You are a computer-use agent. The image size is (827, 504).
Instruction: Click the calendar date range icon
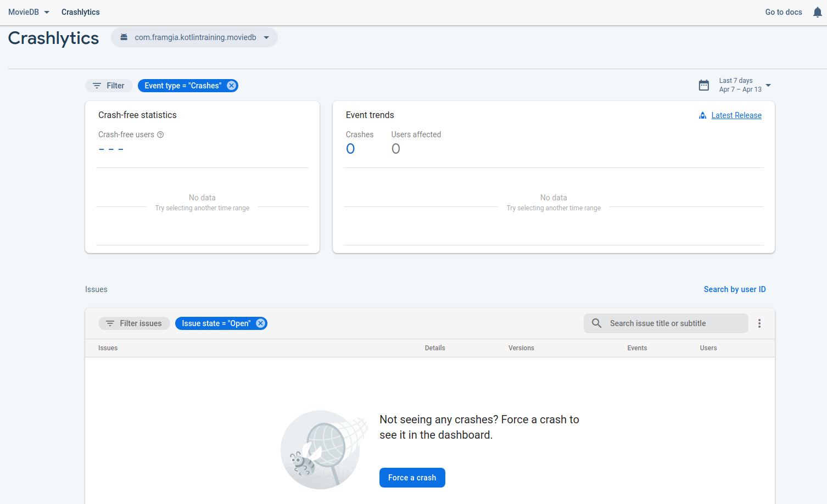pos(704,85)
